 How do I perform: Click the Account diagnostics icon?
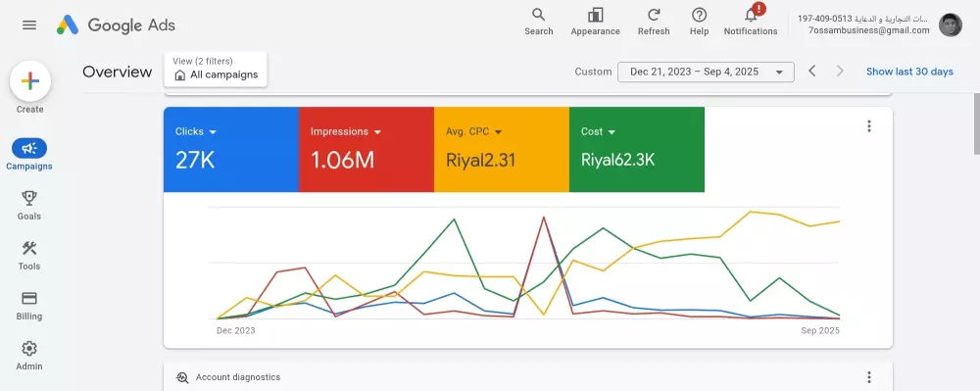(182, 377)
